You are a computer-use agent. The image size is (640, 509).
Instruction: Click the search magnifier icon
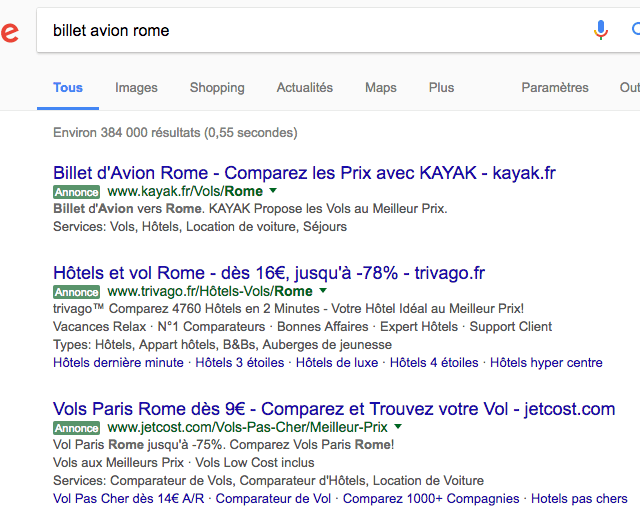click(x=636, y=29)
